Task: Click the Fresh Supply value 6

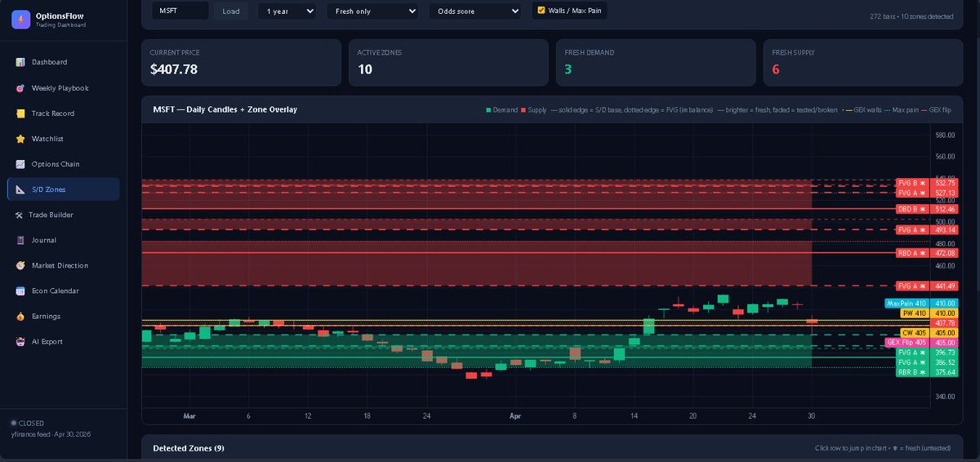Action: (x=776, y=70)
